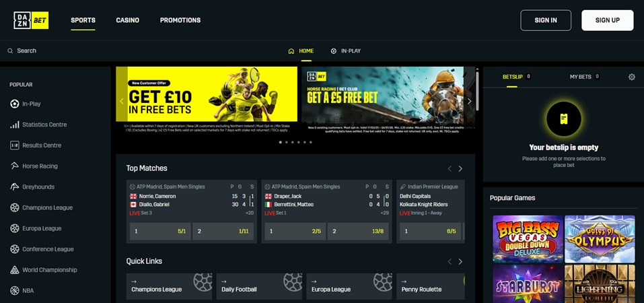Switch to the Home tab
Viewport: 644px width, 303px height.
tap(301, 51)
